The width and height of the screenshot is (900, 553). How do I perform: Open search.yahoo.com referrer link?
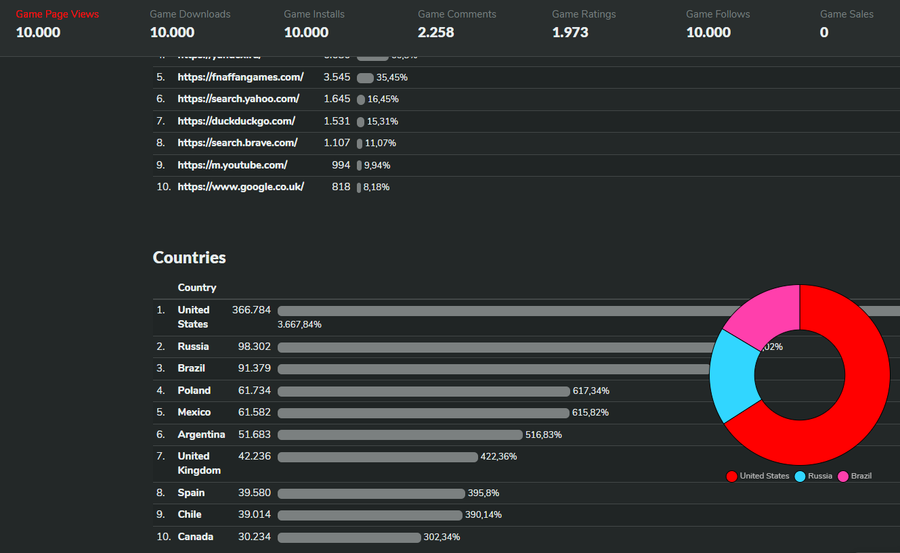click(x=238, y=99)
